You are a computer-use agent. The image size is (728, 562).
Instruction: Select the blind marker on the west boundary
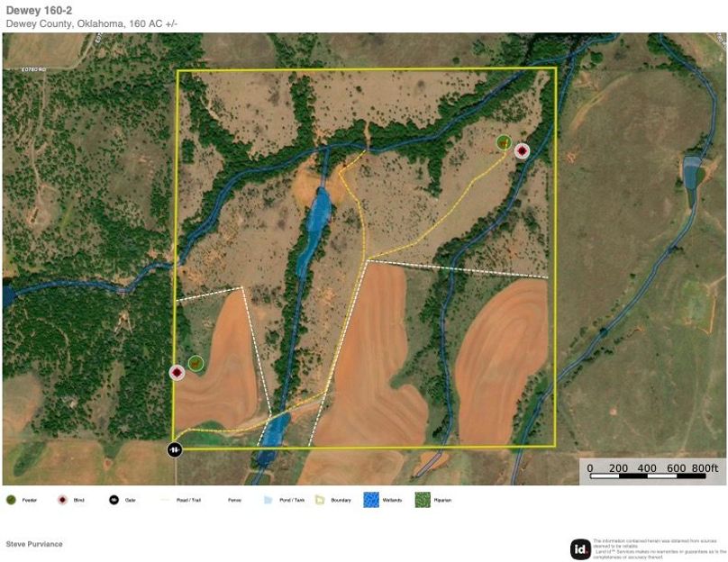(177, 372)
